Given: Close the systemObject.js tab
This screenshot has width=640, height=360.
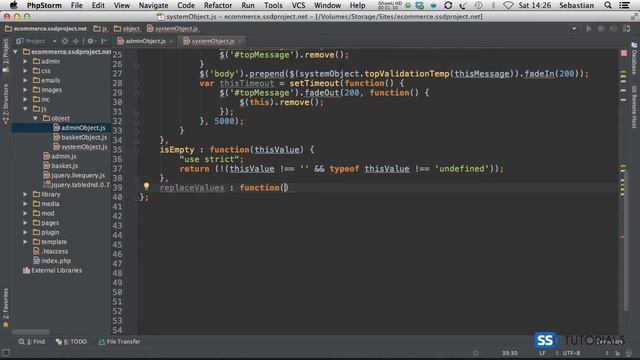Looking at the screenshot, I should [x=240, y=41].
